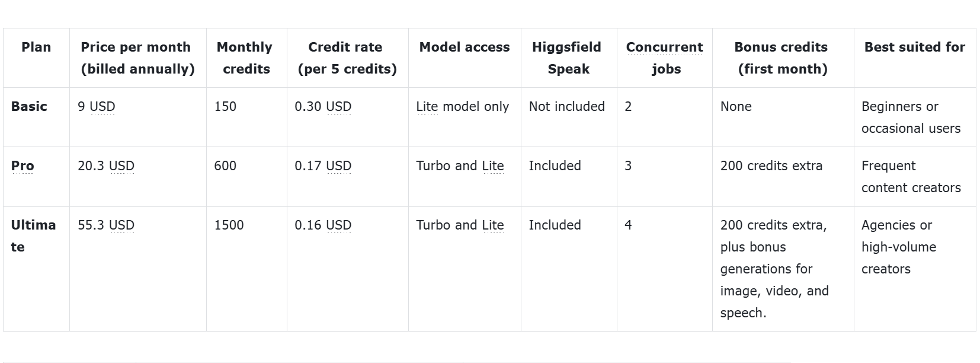Viewport: 980px width, 363px height.
Task: Click the underlined Pro plan label
Action: tap(23, 165)
